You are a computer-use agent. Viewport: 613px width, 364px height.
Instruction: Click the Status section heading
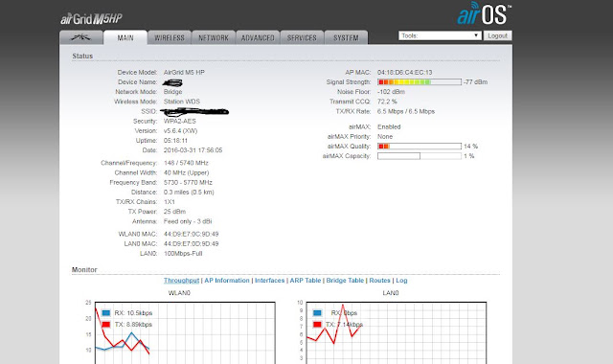[x=82, y=57]
